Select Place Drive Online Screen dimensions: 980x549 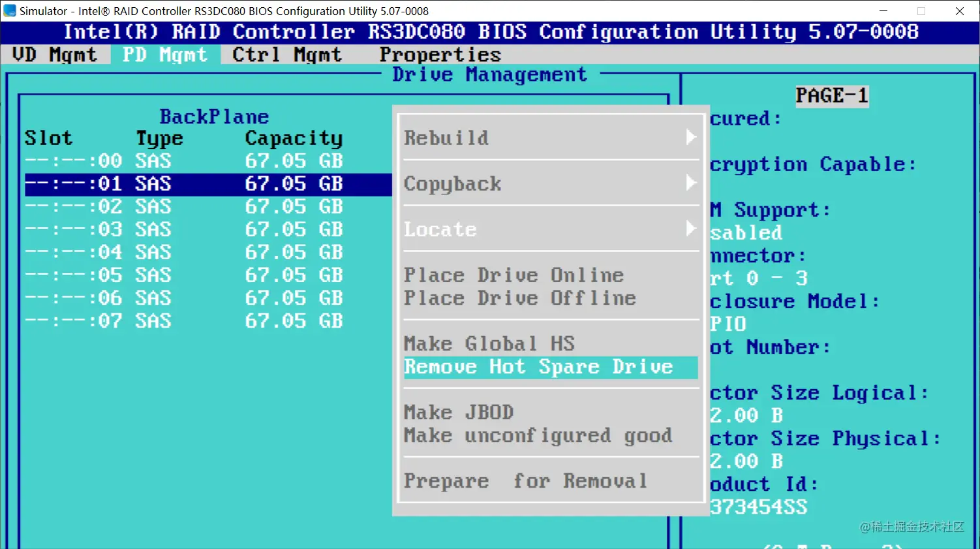coord(513,275)
